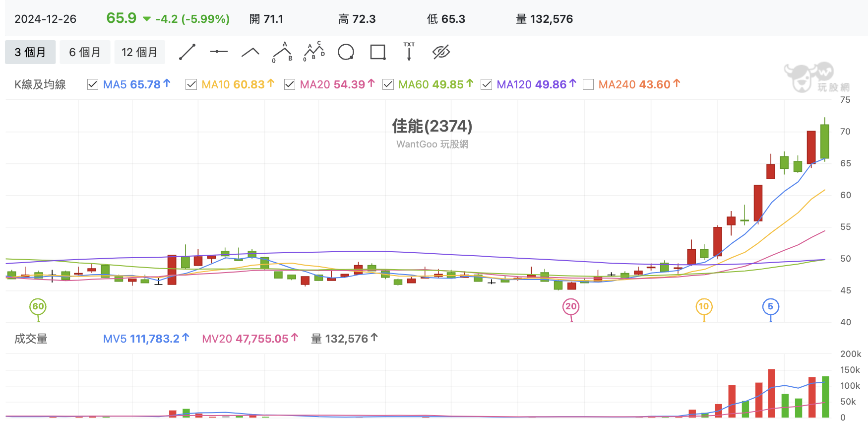Screen dimensions: 868x425
Task: Pick the angle line drawing tool
Action: pos(250,52)
